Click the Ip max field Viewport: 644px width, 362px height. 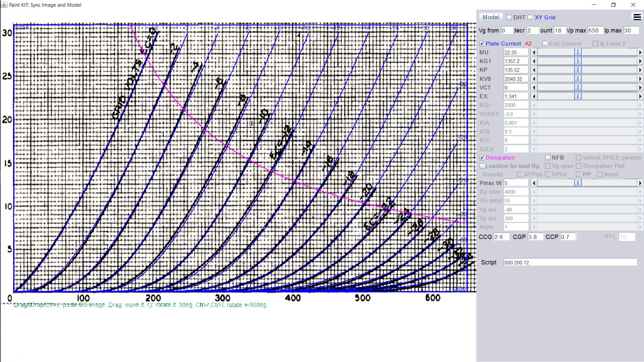(x=631, y=31)
